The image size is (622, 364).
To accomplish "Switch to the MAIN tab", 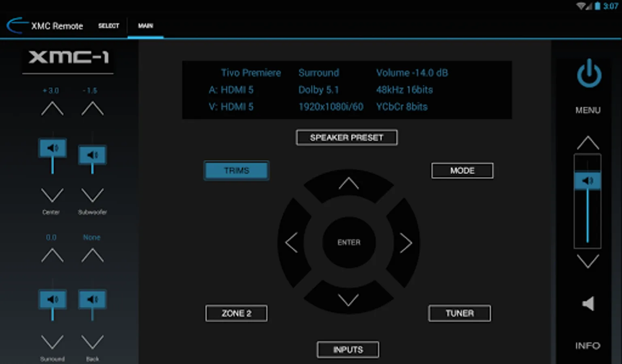I will (x=146, y=26).
